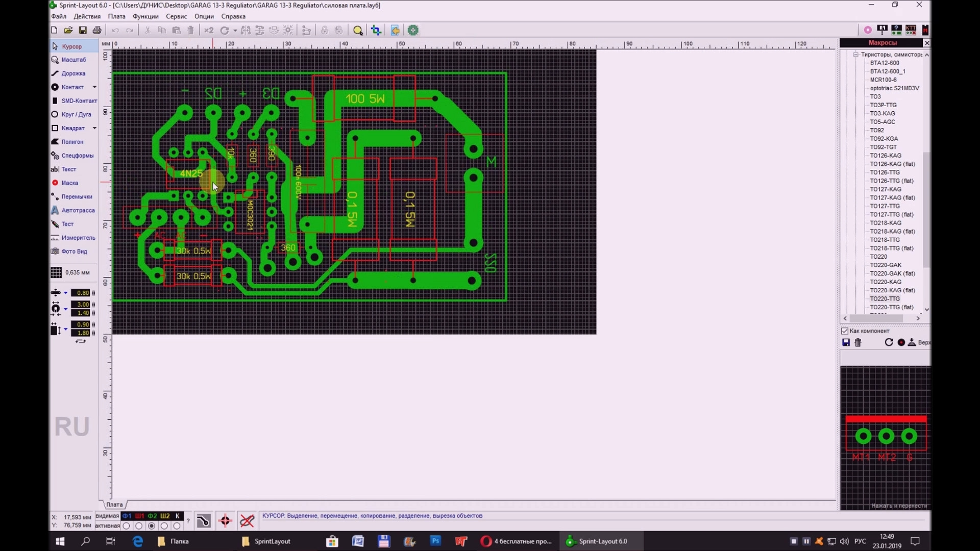Toggle visibility of the Ш1 layer

pos(139,516)
